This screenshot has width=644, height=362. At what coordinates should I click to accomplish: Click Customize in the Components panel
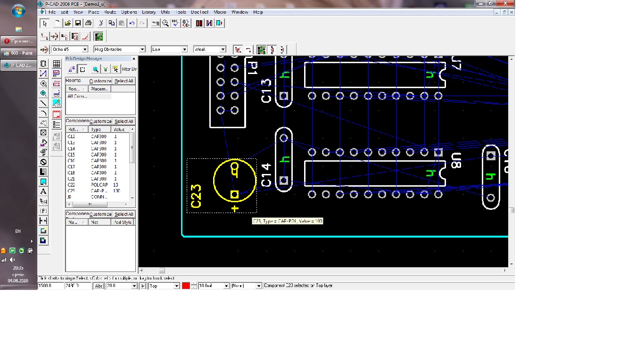(100, 122)
